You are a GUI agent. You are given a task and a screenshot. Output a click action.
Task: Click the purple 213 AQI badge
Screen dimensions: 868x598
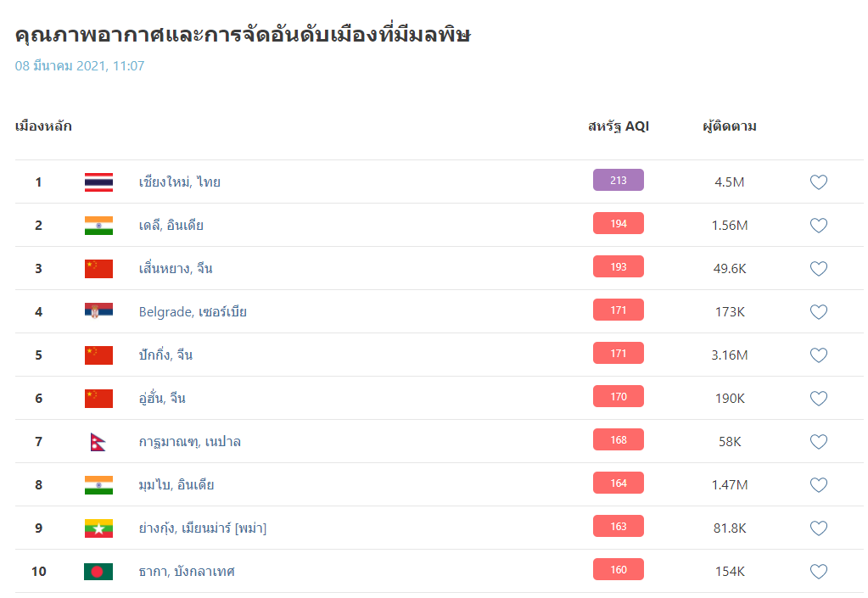pyautogui.click(x=619, y=180)
